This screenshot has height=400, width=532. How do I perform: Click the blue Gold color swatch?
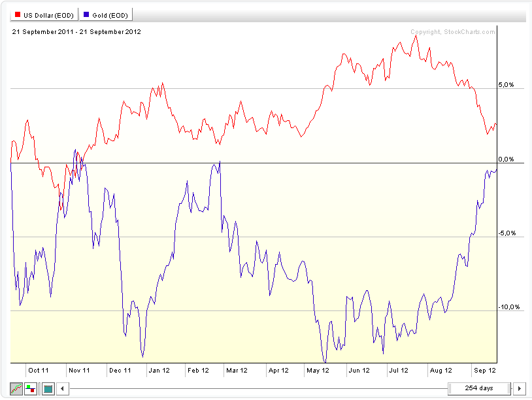click(x=86, y=14)
